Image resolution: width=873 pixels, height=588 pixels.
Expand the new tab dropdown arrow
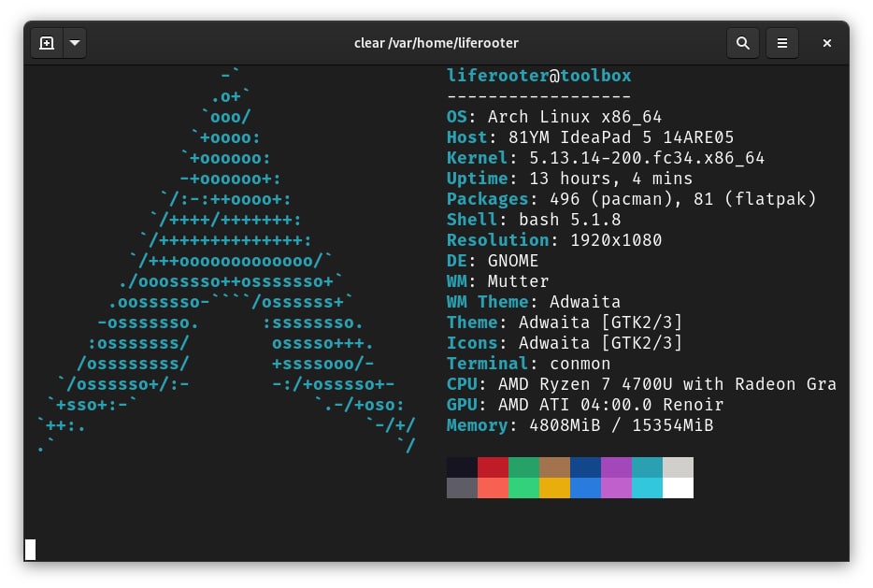[75, 43]
